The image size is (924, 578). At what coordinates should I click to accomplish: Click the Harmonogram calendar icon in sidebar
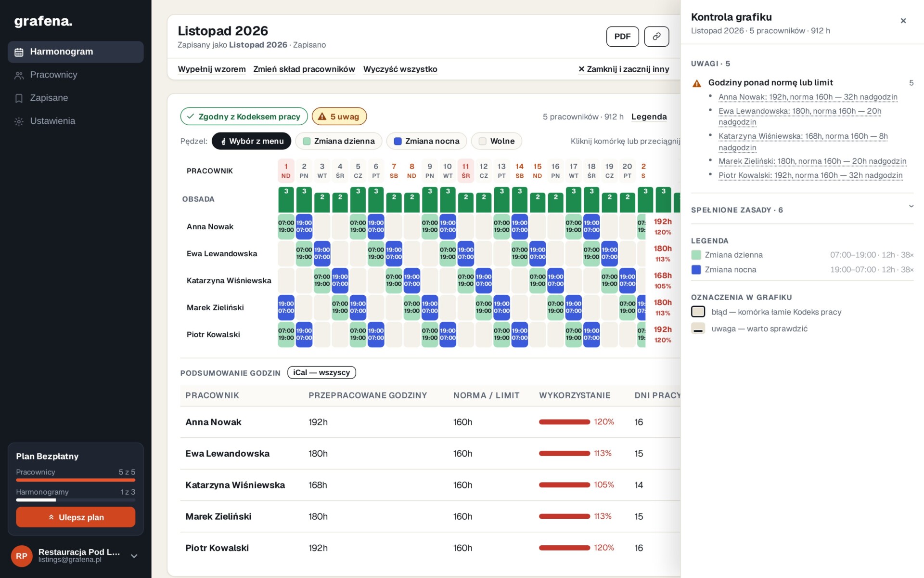(19, 52)
